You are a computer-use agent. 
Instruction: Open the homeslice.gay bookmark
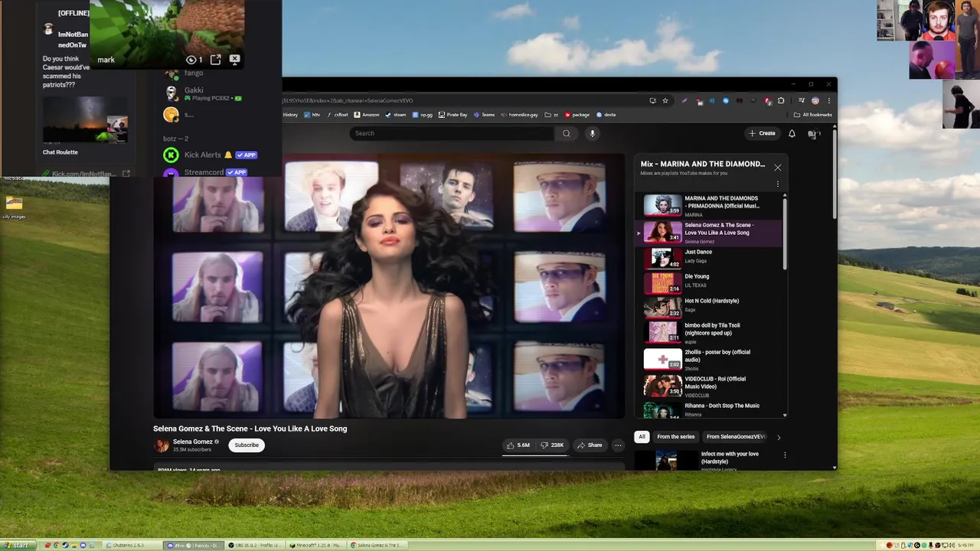pos(520,115)
